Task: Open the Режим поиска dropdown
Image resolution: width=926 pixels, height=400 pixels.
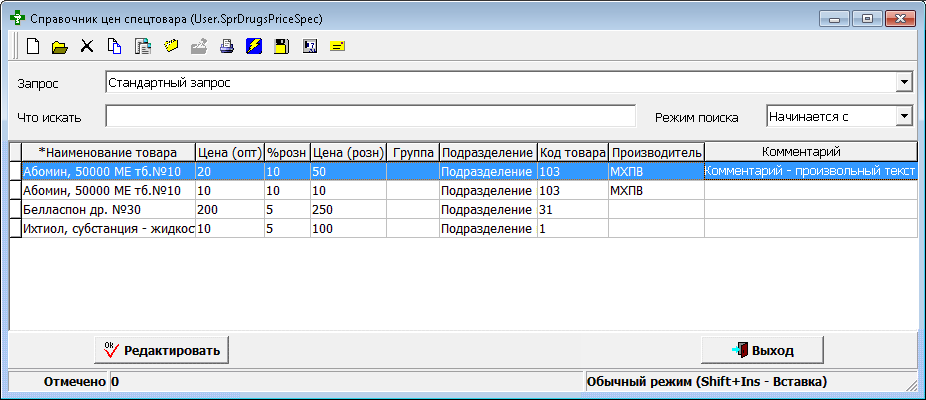Action: 904,117
